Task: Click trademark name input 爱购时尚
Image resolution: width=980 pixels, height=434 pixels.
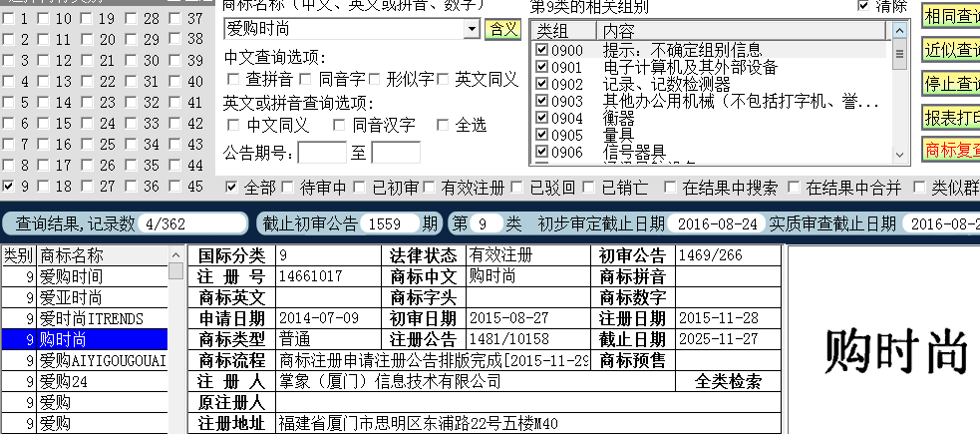Action: pos(344,29)
